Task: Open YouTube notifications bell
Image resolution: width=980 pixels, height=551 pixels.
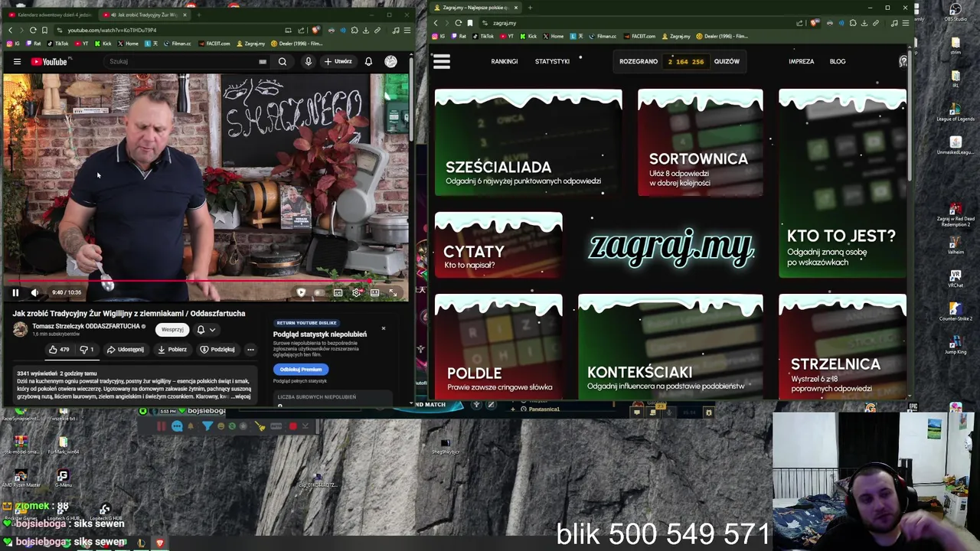Action: 368,61
